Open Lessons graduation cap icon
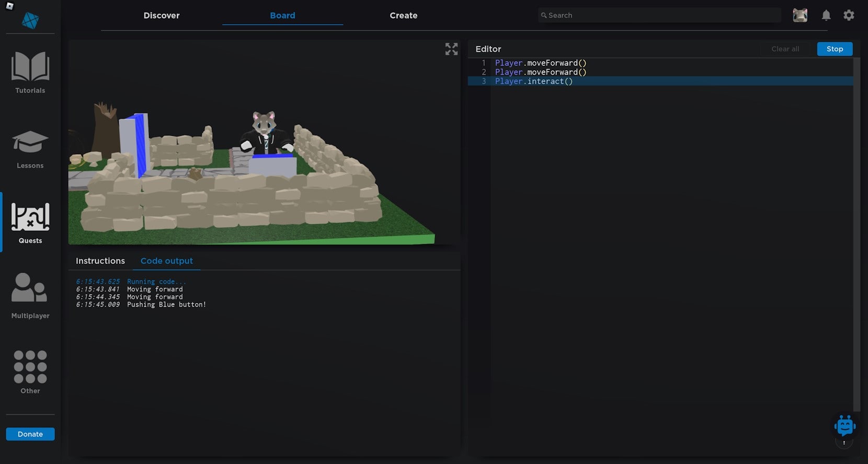This screenshot has height=464, width=868. tap(30, 142)
